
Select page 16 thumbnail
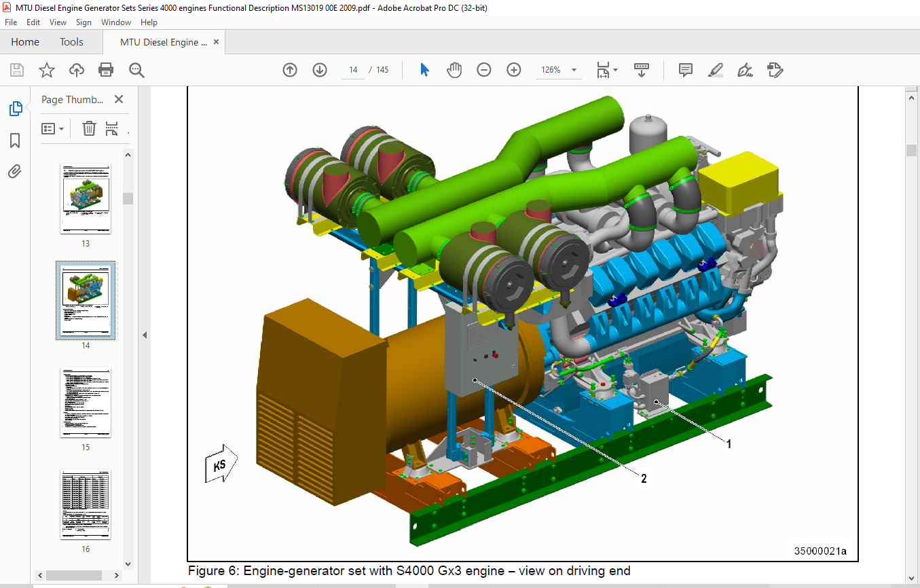pyautogui.click(x=86, y=505)
